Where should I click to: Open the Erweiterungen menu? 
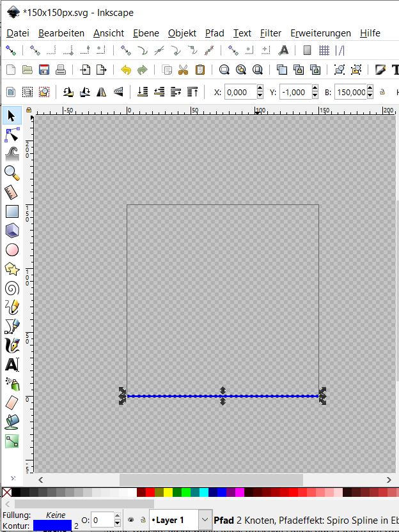click(x=320, y=33)
